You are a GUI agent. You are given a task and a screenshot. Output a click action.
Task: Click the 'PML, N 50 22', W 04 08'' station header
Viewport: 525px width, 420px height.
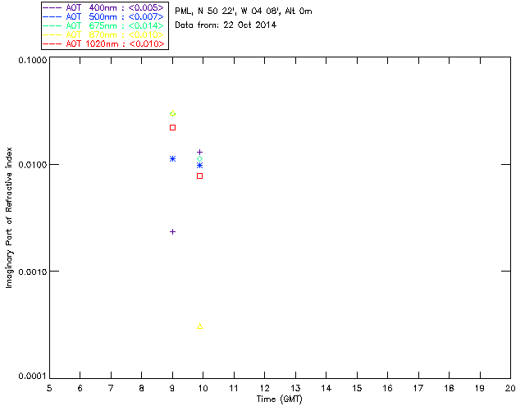[228, 11]
